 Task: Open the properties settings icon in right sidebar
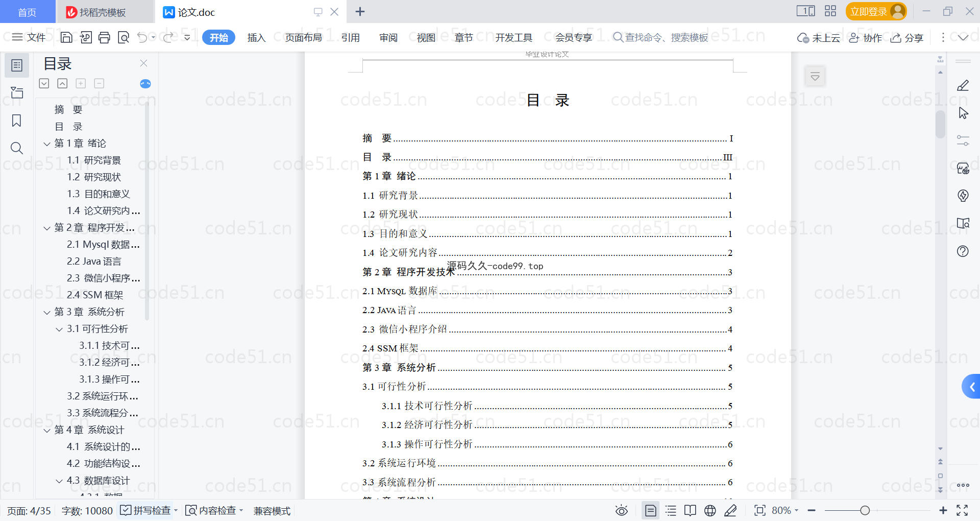tap(963, 140)
